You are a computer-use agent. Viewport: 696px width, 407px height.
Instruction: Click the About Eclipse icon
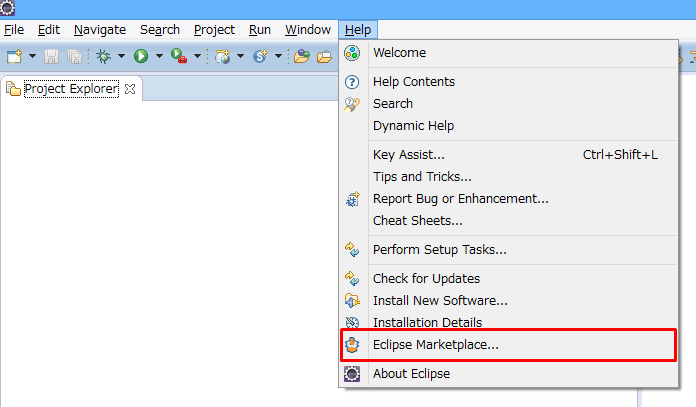[x=352, y=374]
